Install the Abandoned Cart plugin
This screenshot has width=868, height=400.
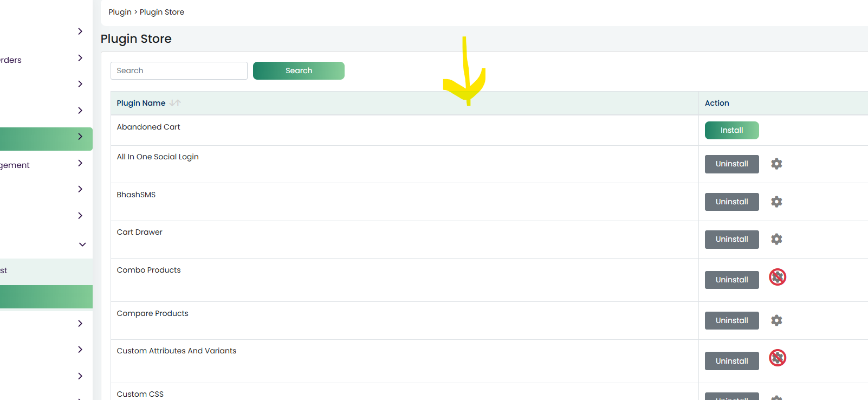731,130
